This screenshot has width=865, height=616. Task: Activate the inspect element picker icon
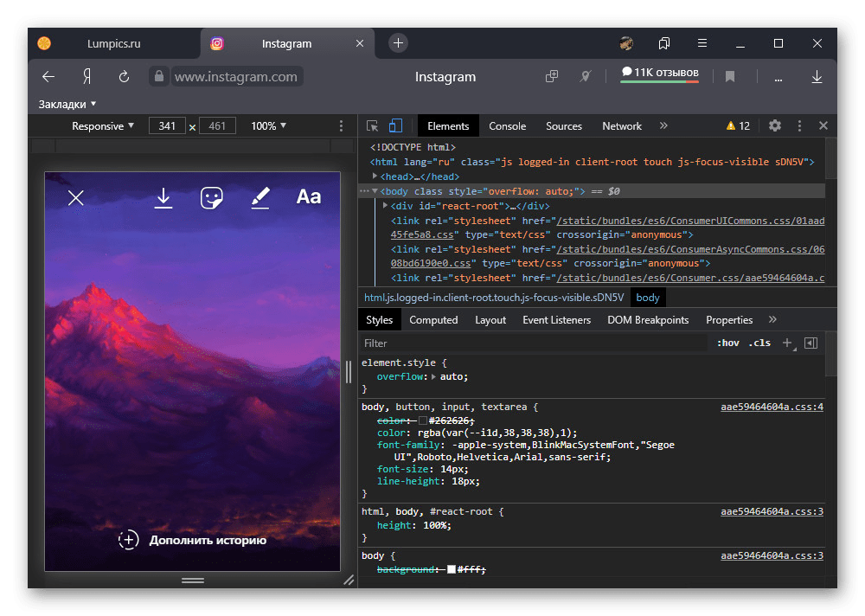tap(372, 126)
